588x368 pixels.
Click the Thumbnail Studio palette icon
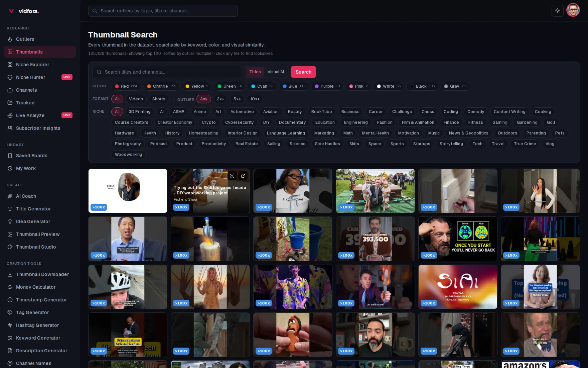click(10, 247)
